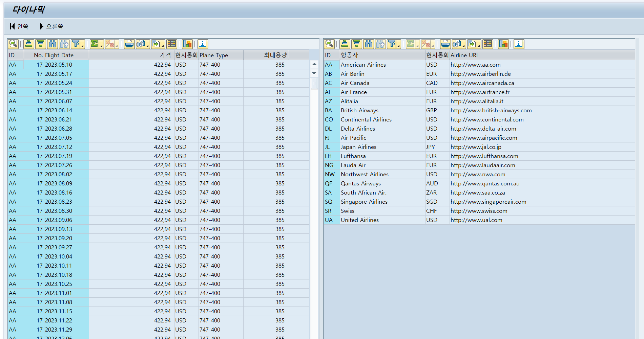Click Find binoculars in flight table toolbar
This screenshot has height=339, width=644.
(53, 44)
